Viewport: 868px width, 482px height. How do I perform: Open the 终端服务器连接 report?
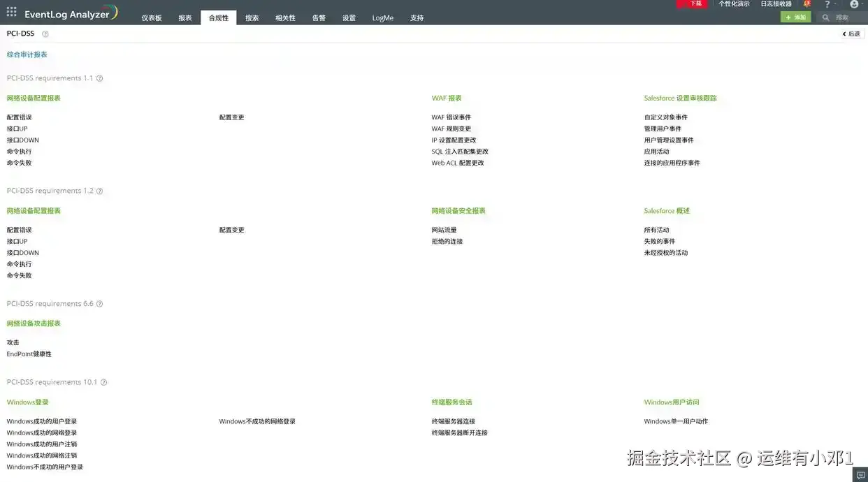(454, 422)
